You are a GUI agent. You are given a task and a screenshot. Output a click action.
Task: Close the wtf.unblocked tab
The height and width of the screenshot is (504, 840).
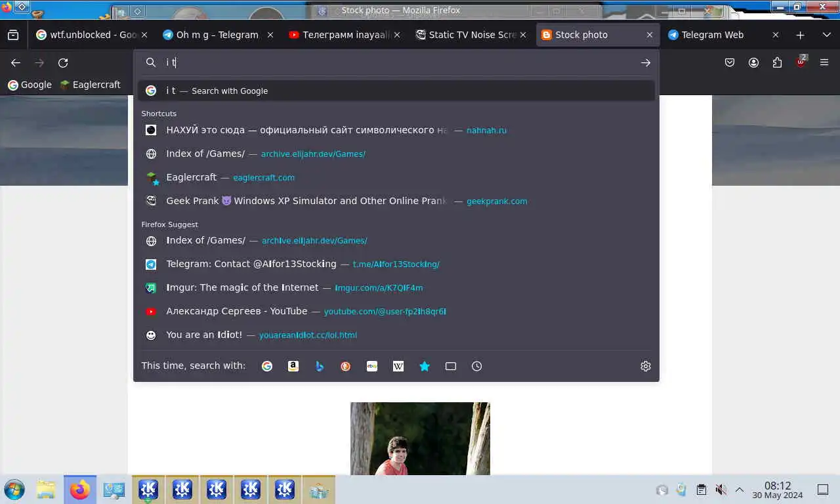coord(144,35)
